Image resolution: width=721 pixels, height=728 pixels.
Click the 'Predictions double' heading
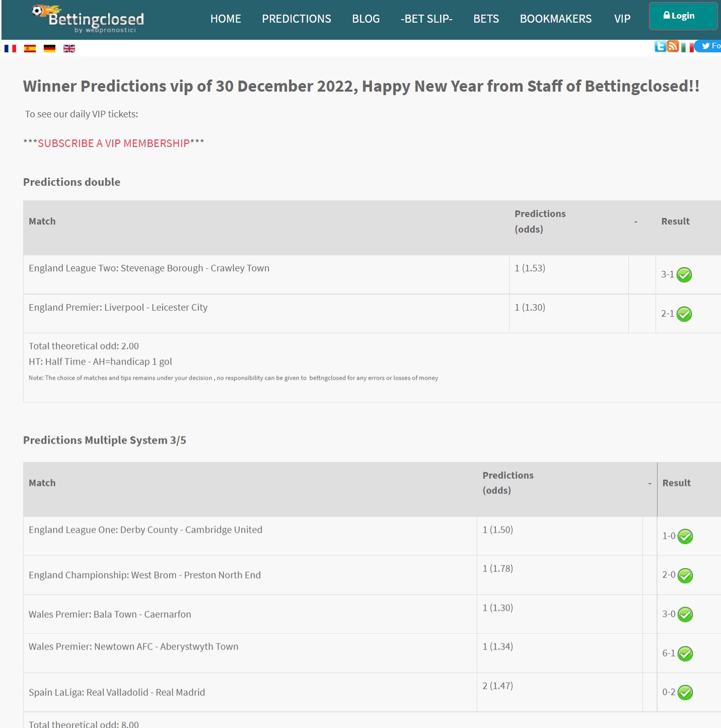(x=71, y=182)
